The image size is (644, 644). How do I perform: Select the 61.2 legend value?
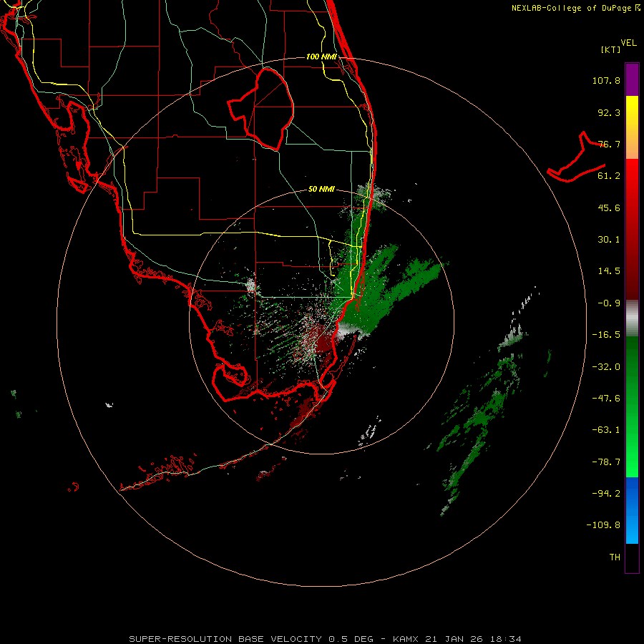pos(609,176)
